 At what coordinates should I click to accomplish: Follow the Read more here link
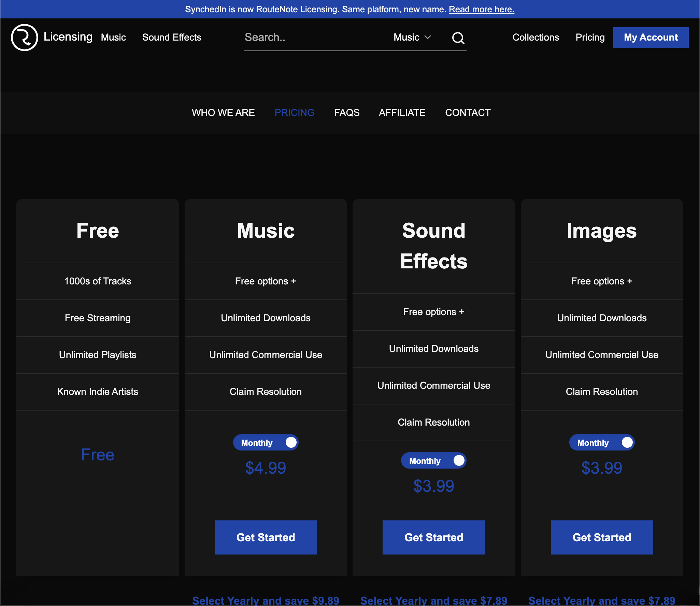(481, 9)
